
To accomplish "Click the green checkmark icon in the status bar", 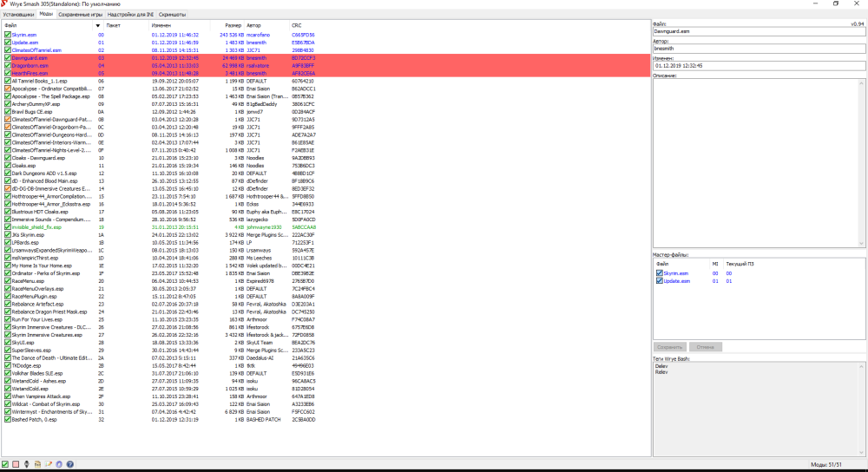I will 5,464.
